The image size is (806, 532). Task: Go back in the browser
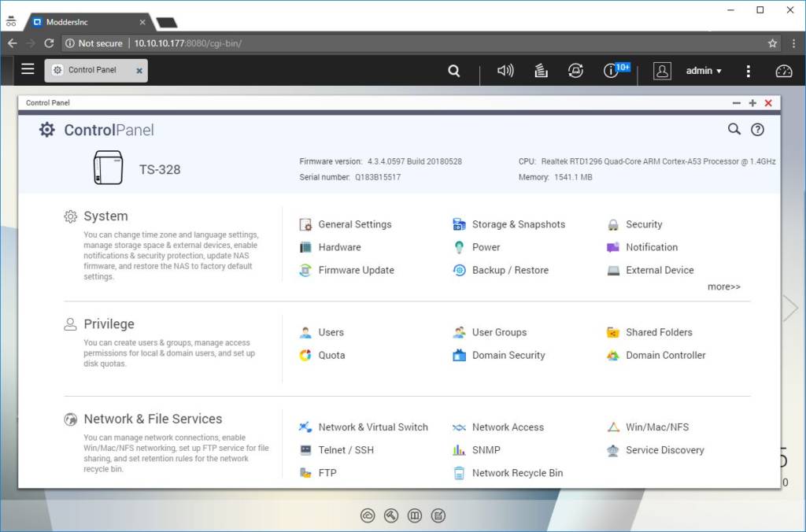(x=13, y=43)
